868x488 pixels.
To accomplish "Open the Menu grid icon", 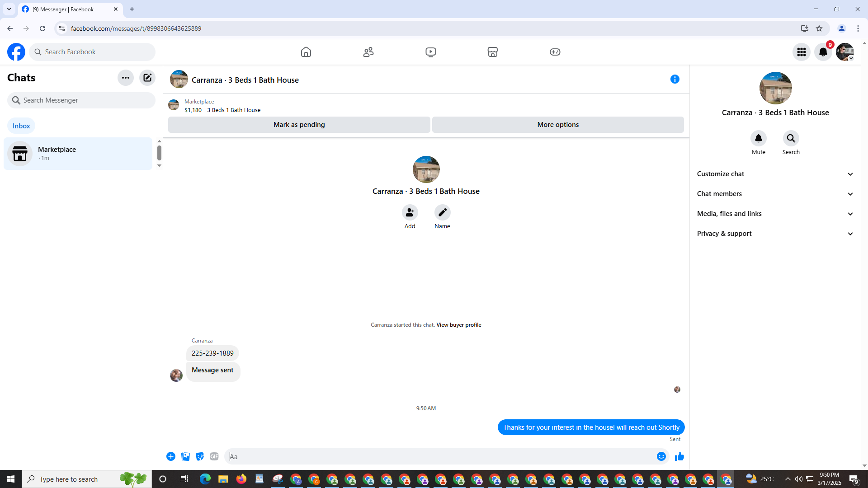I will tap(802, 52).
